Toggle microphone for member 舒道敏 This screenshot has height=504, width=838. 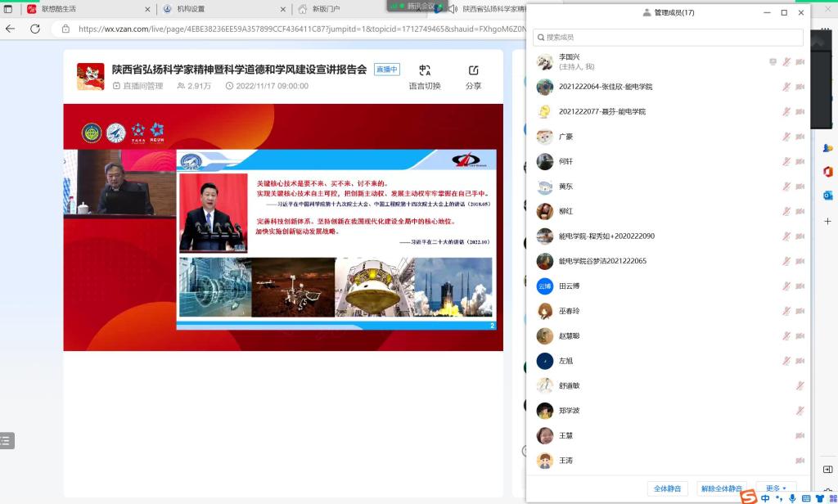800,386
